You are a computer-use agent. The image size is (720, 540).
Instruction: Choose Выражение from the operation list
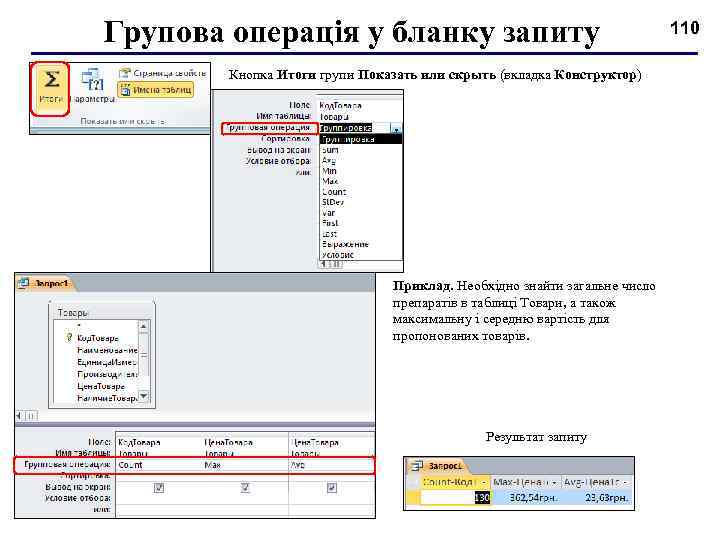(x=345, y=244)
